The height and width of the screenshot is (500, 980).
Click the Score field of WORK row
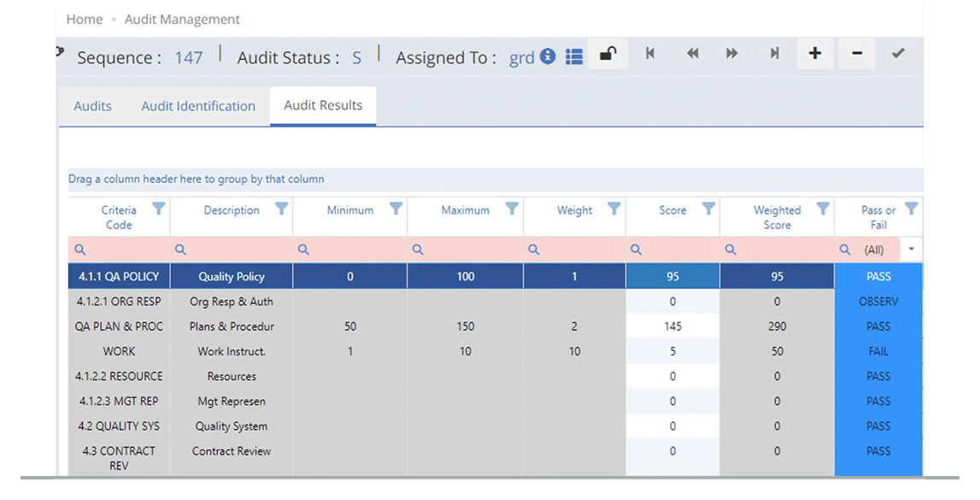point(672,351)
